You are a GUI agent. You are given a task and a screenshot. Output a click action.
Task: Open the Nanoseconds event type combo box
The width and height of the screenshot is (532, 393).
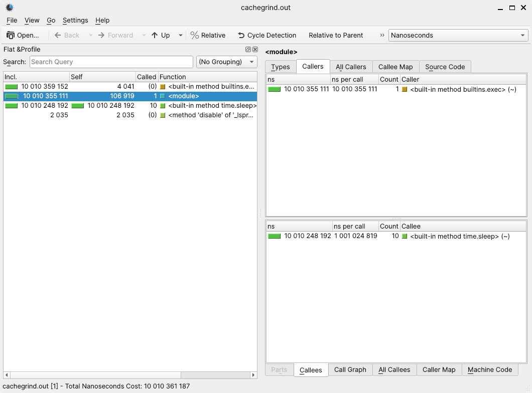pyautogui.click(x=458, y=35)
